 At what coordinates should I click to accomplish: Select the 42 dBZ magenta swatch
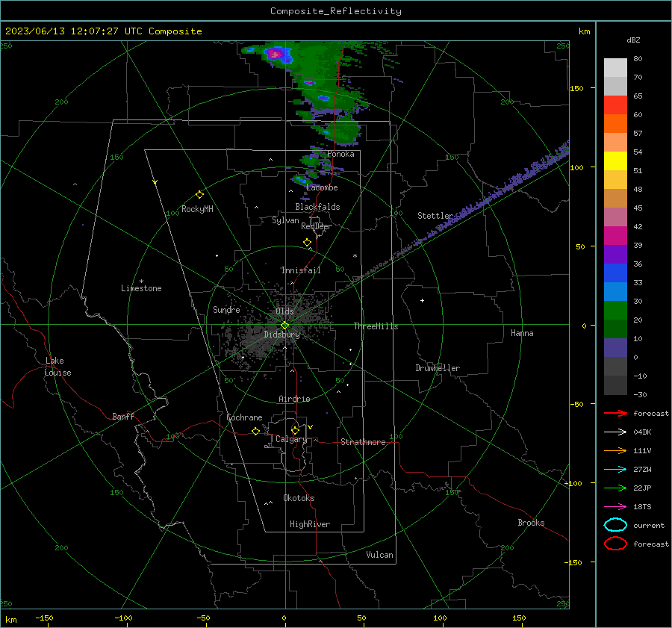click(x=615, y=236)
